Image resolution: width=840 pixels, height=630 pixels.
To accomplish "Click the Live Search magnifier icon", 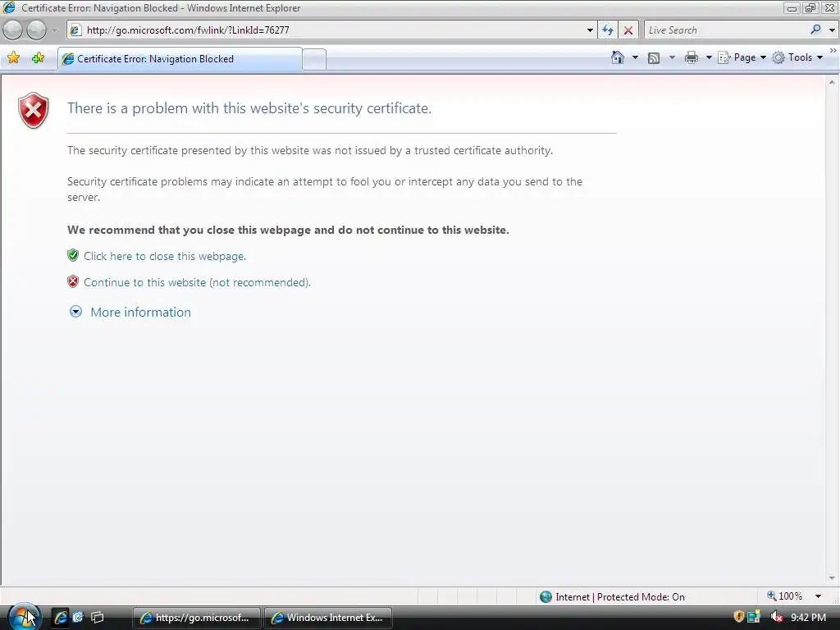I will pos(816,30).
